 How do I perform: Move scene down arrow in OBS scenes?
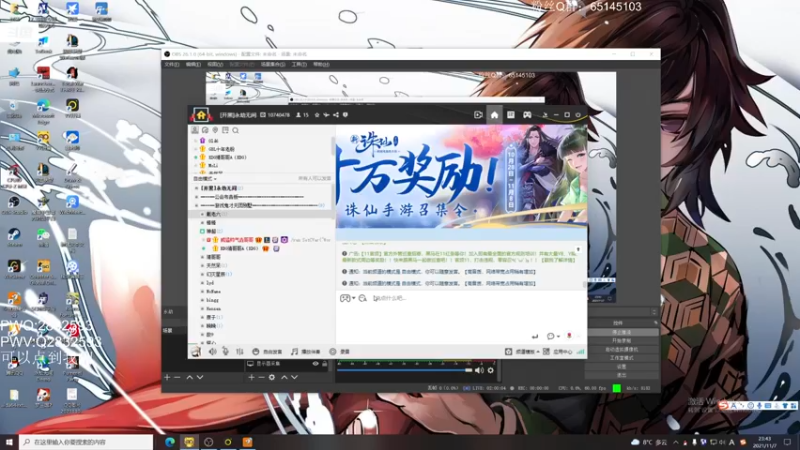point(200,378)
